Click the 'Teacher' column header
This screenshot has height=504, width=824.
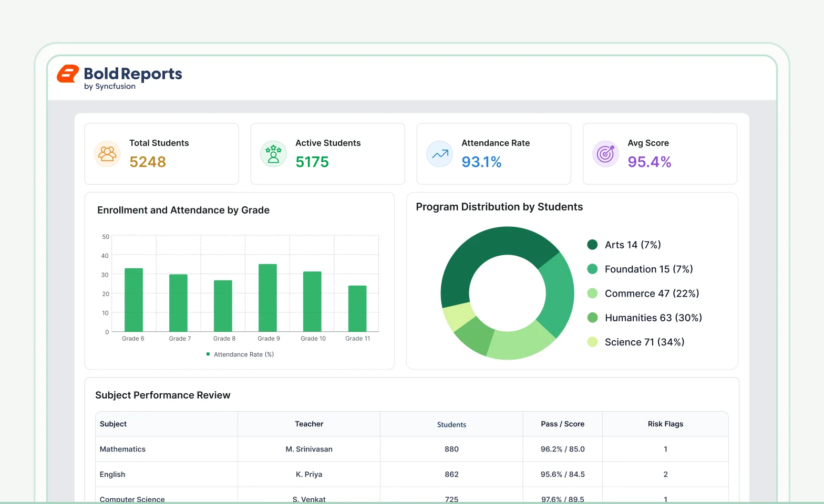click(309, 424)
